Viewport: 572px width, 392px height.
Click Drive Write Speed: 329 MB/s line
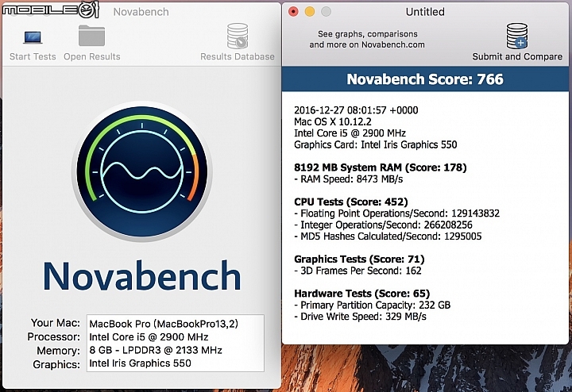click(360, 317)
